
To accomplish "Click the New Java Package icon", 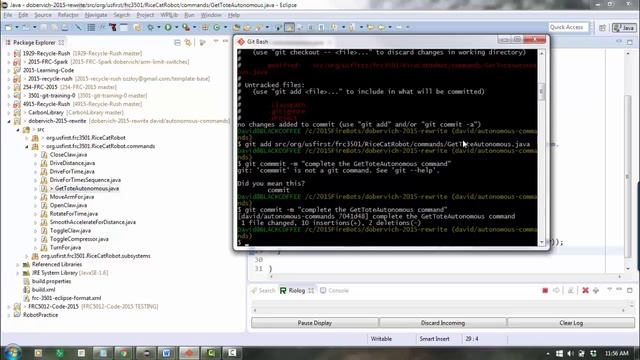I will pos(205,27).
